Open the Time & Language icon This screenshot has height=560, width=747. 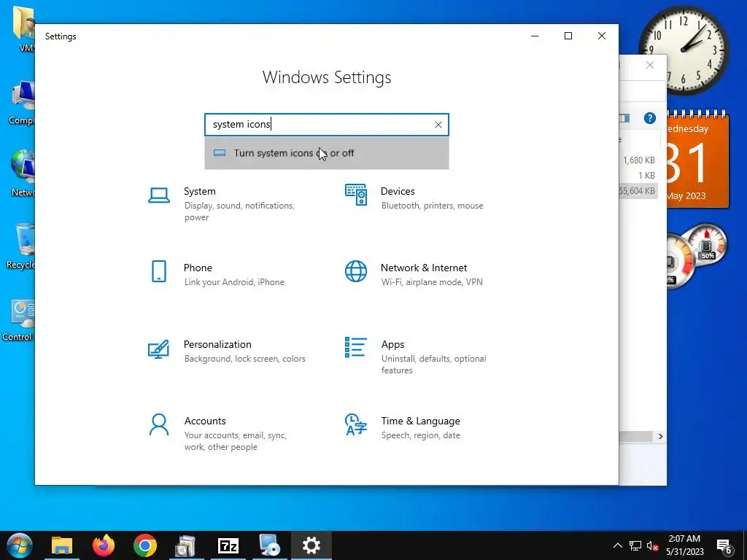[x=356, y=424]
